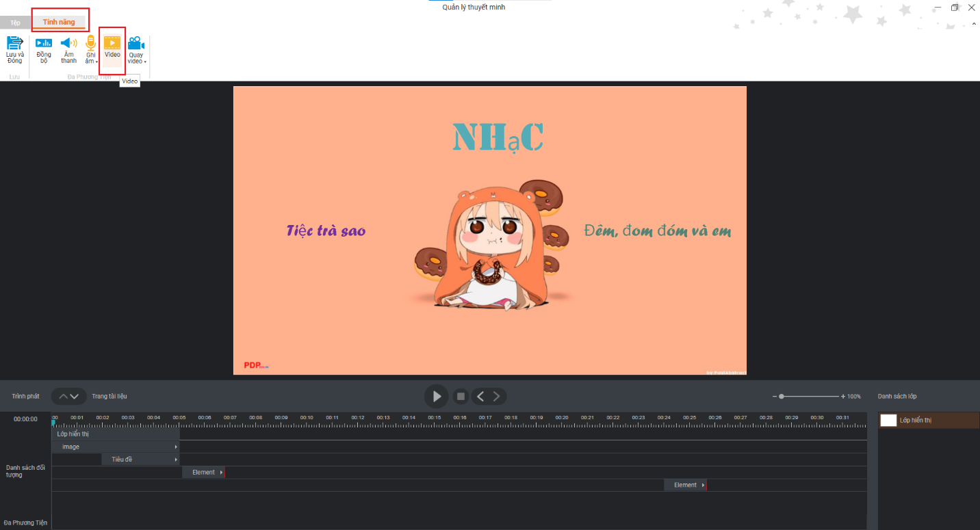
Task: Click the white layer thumbnail swatch
Action: click(888, 420)
